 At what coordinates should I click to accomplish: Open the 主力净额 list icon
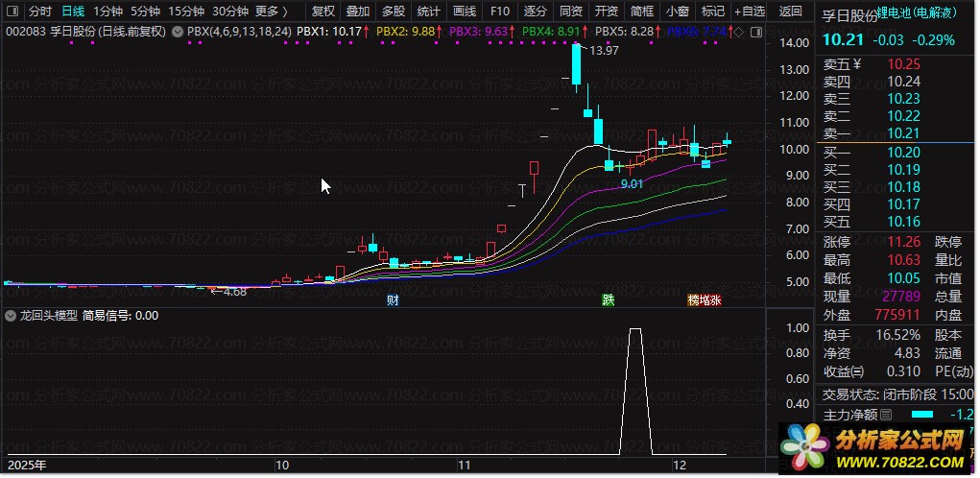[886, 415]
